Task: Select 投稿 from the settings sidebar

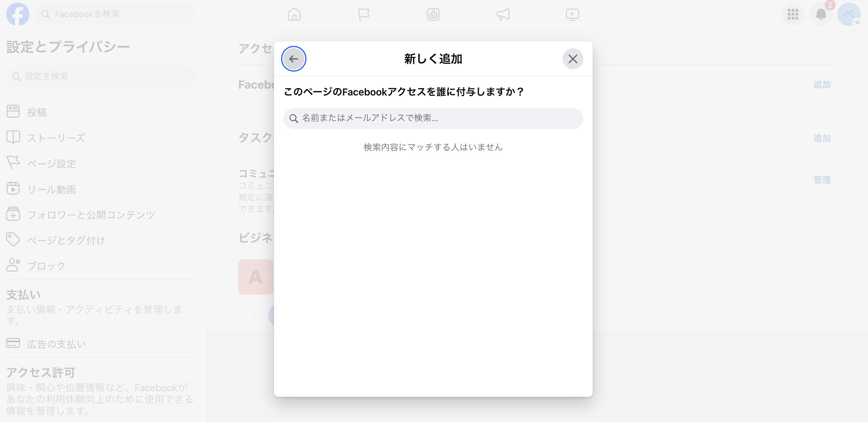Action: coord(37,111)
